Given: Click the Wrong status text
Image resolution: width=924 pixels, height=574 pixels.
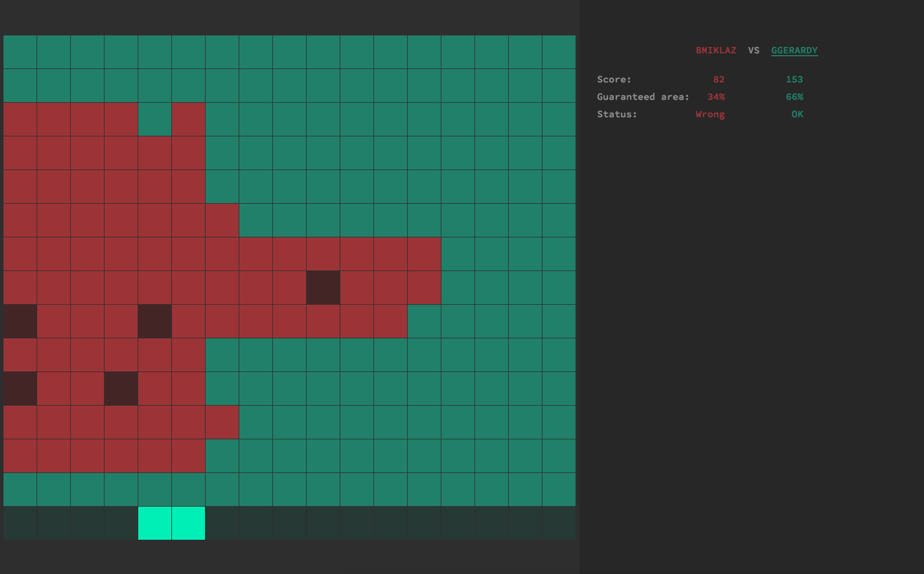Looking at the screenshot, I should [710, 114].
